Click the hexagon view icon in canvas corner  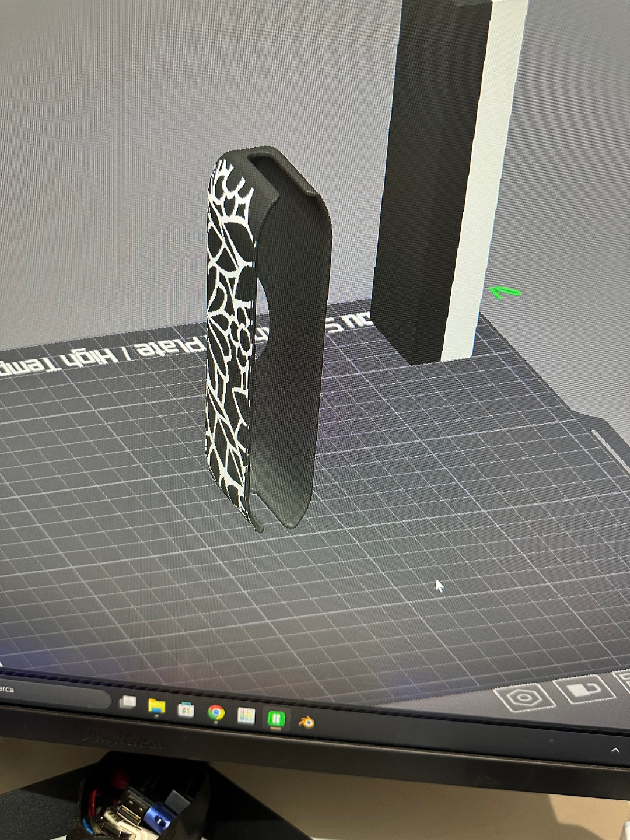pyautogui.click(x=525, y=696)
